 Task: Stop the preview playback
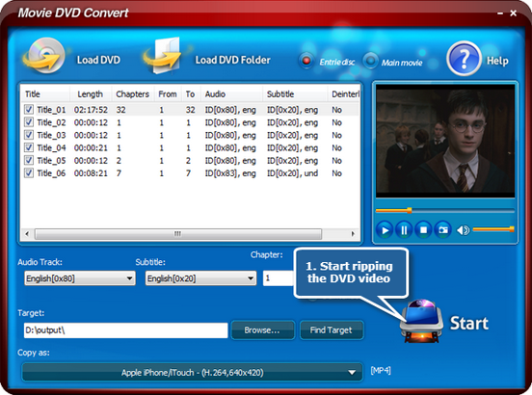coord(423,230)
